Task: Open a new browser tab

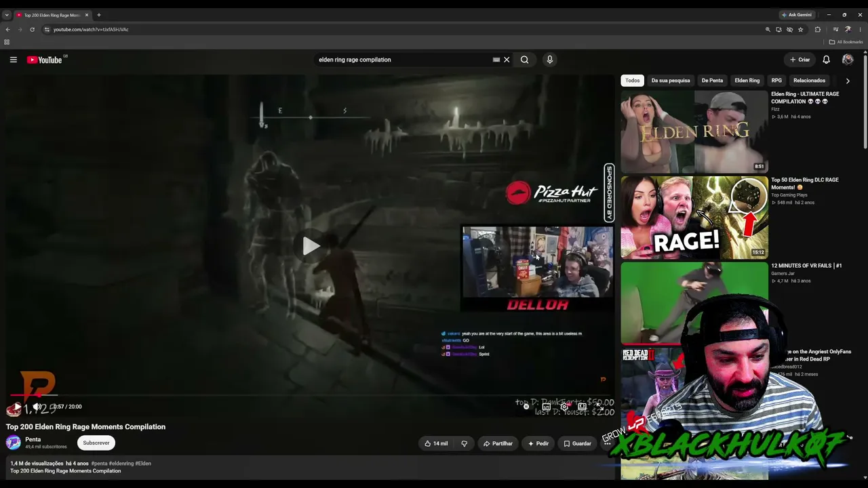Action: tap(98, 15)
